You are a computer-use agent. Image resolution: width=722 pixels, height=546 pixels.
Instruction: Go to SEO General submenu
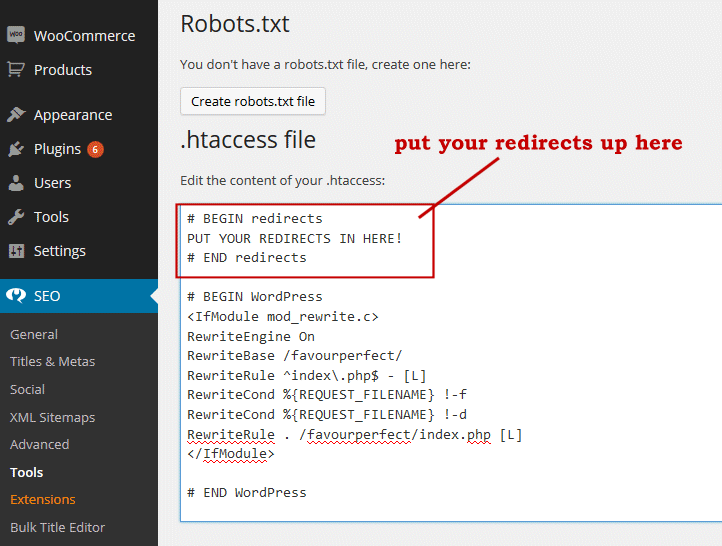click(x=34, y=334)
